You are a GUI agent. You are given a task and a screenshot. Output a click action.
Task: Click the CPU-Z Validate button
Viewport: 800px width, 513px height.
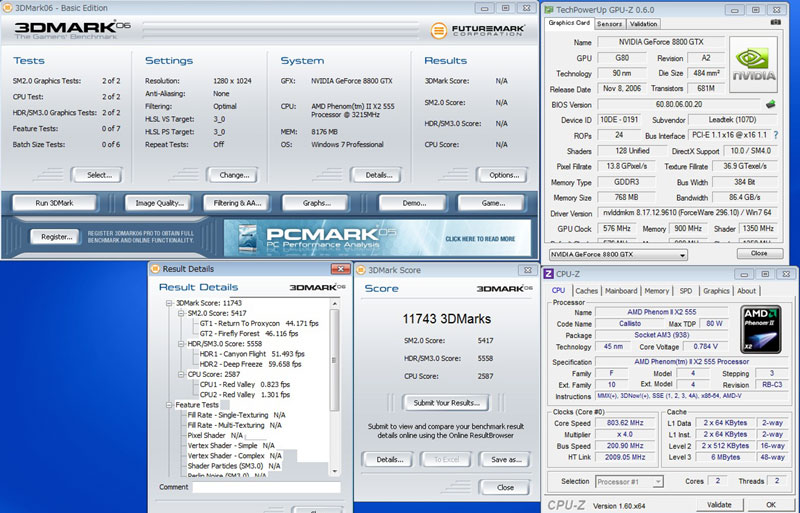coord(719,505)
